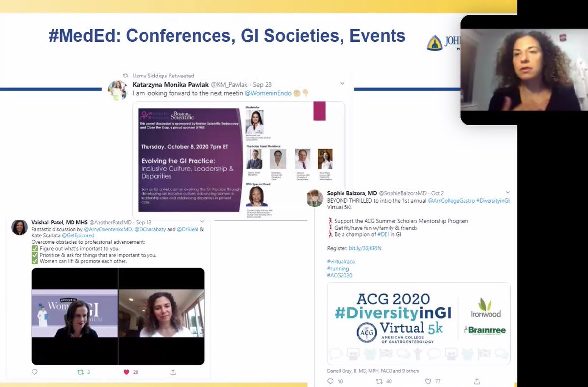Open the #running hashtag
This screenshot has width=588, height=387.
tap(338, 269)
